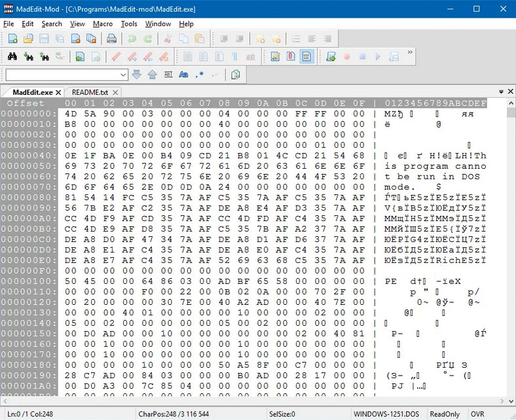Open the Search menu
516x420 pixels.
click(52, 24)
